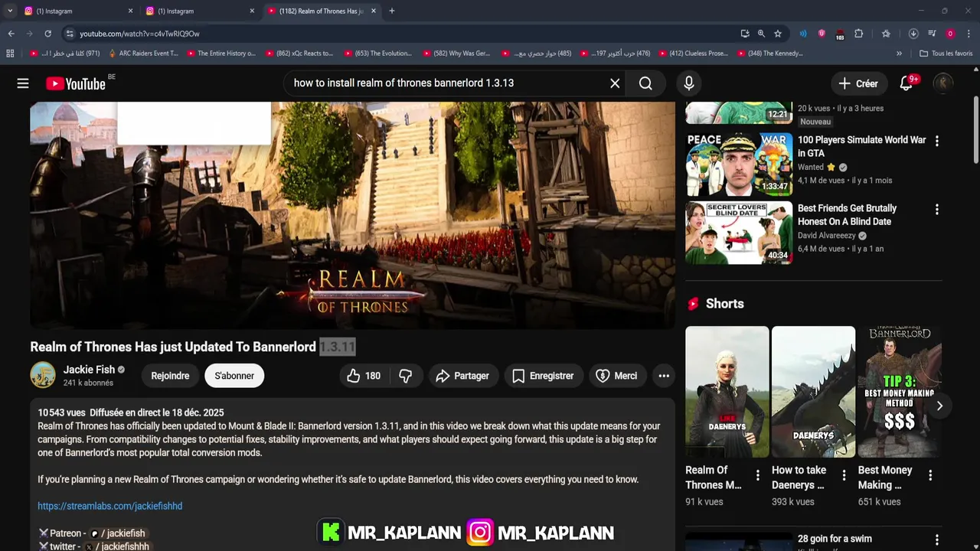
Task: Open options for Best Friends Get Brutally Honest
Action: tap(936, 209)
